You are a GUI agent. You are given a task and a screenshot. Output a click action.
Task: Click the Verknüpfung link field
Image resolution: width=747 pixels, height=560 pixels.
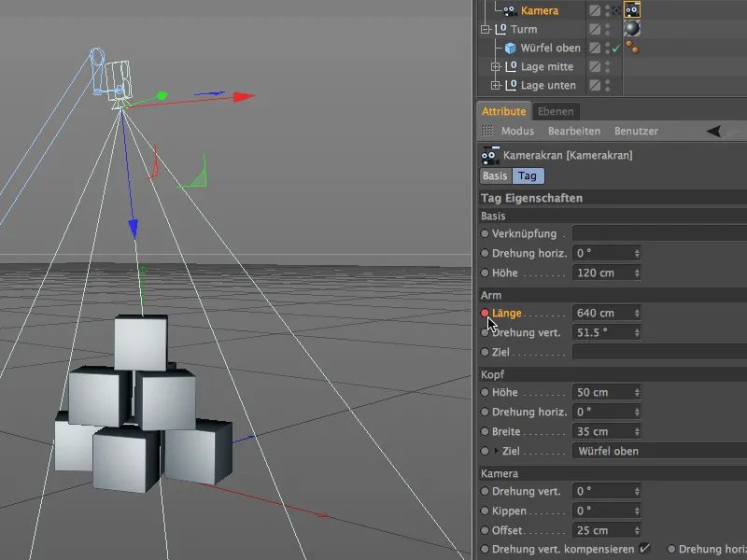tap(659, 233)
